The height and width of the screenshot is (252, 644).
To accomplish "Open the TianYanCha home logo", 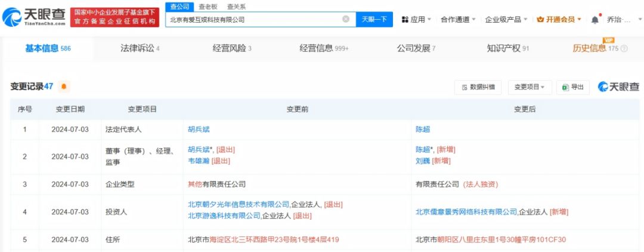I will [33, 17].
